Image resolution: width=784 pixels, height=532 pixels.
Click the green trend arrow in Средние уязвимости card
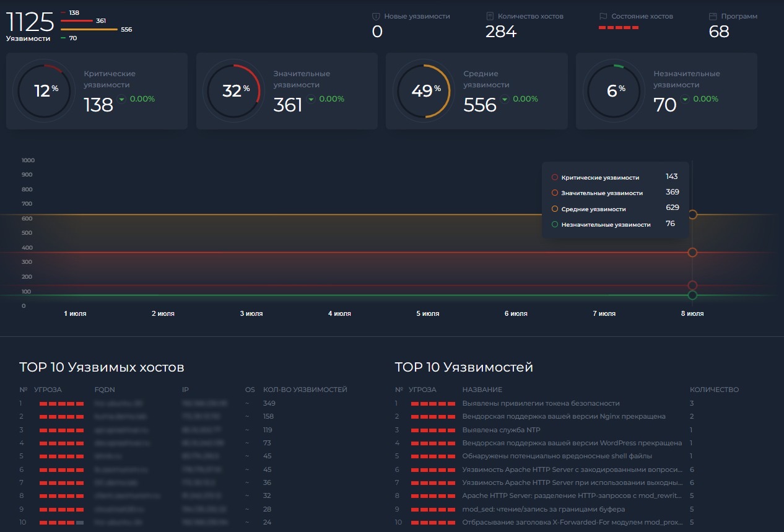pos(505,99)
